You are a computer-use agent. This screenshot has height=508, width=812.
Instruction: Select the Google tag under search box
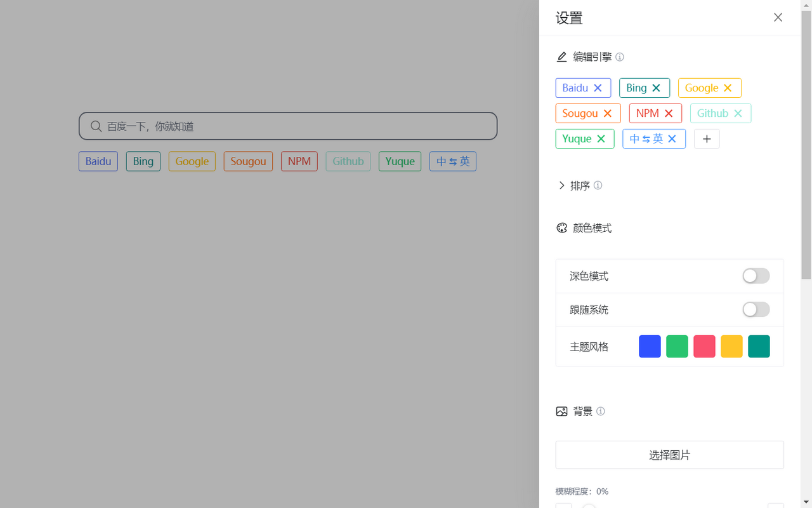[x=192, y=161]
